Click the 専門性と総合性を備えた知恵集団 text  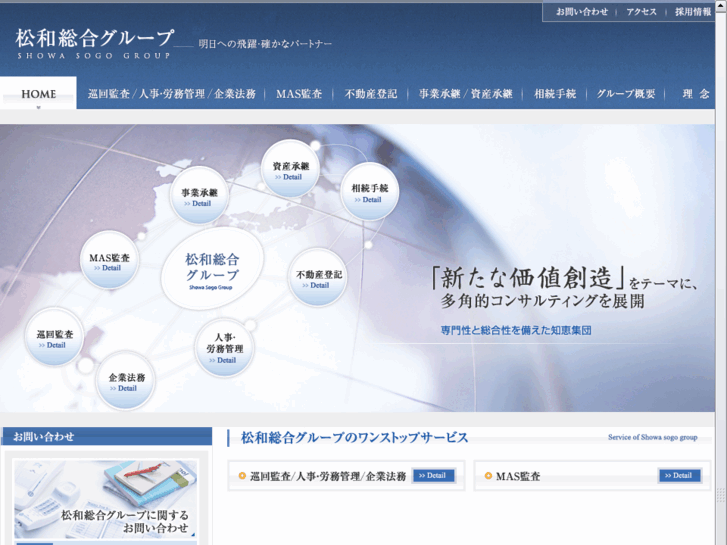(516, 330)
